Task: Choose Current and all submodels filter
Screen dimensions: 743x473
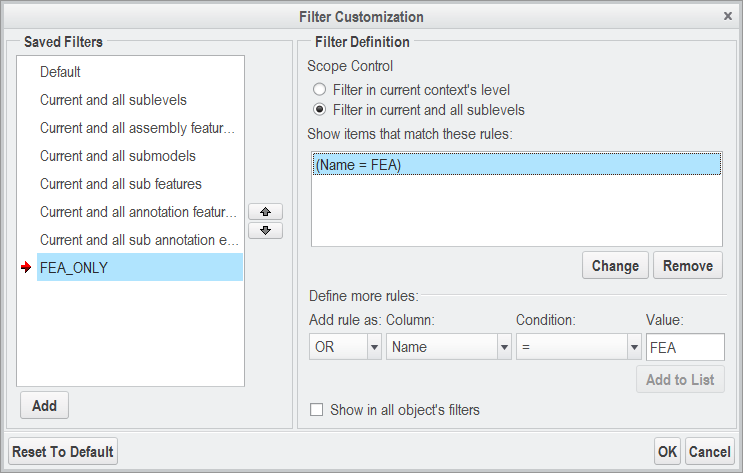Action: (118, 156)
